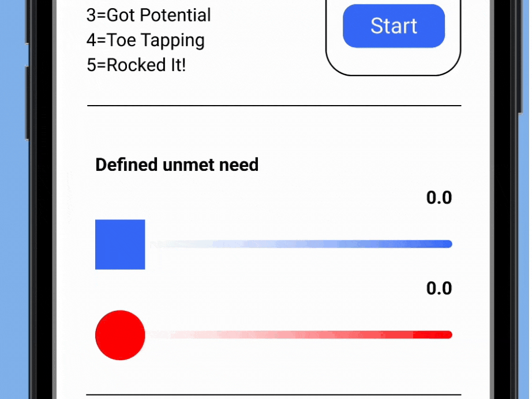Screen dimensions: 532x399
Task: Select the blue square slider thumb
Action: pos(120,244)
